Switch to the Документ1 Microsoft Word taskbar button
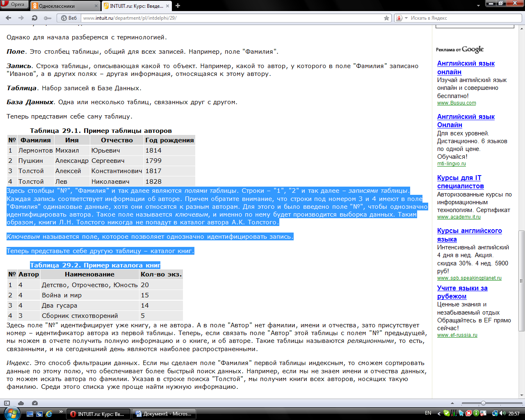Viewport: 525px width, 420px height. (164, 414)
